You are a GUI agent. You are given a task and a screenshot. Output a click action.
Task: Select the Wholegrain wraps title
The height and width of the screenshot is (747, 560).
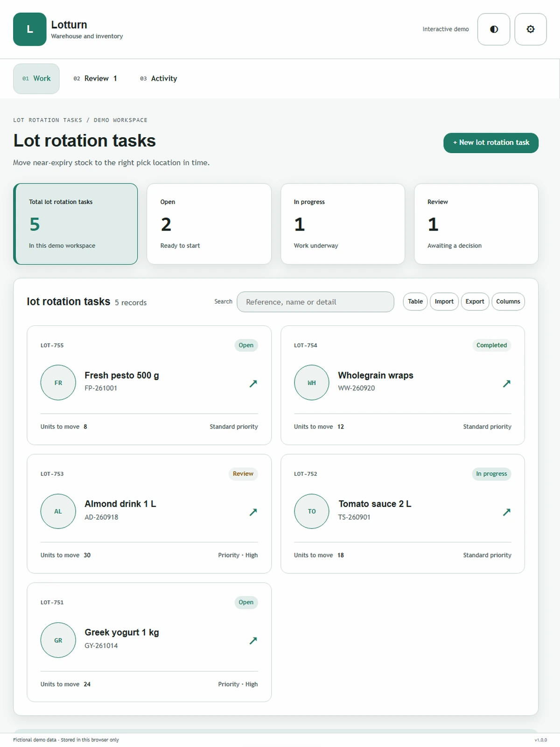[376, 375]
